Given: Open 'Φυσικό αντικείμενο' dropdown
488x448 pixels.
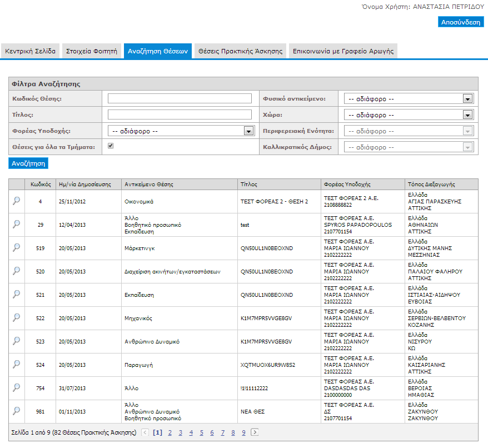Looking at the screenshot, I should pos(409,99).
